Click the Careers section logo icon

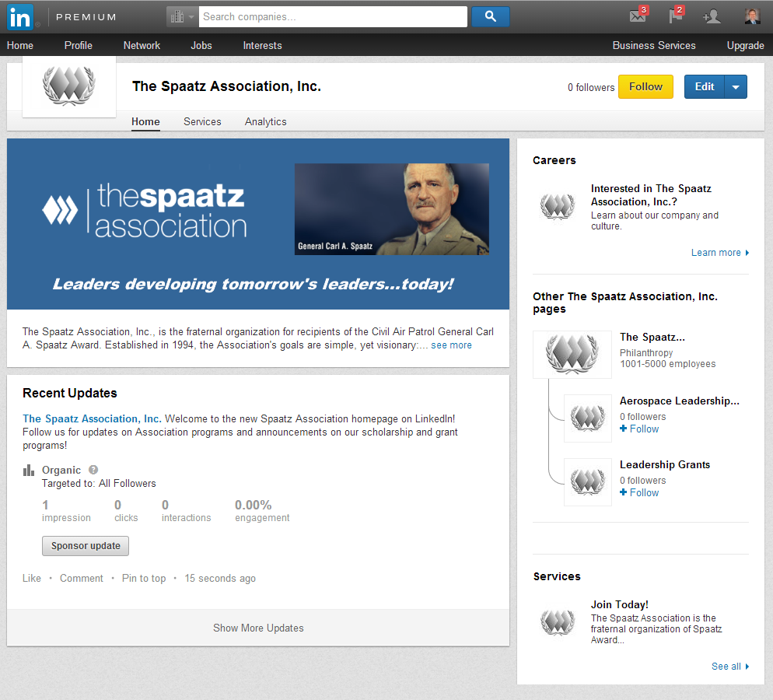[x=558, y=206]
